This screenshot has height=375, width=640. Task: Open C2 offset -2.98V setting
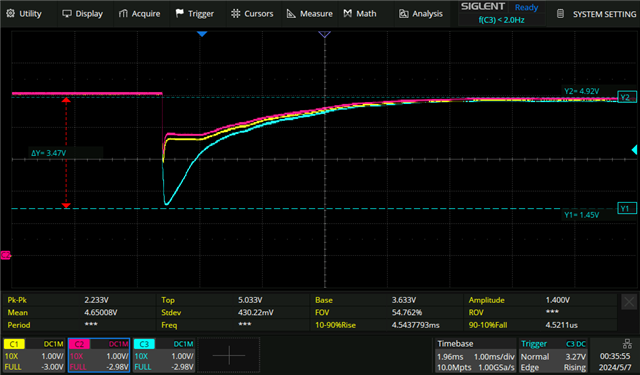click(x=117, y=367)
